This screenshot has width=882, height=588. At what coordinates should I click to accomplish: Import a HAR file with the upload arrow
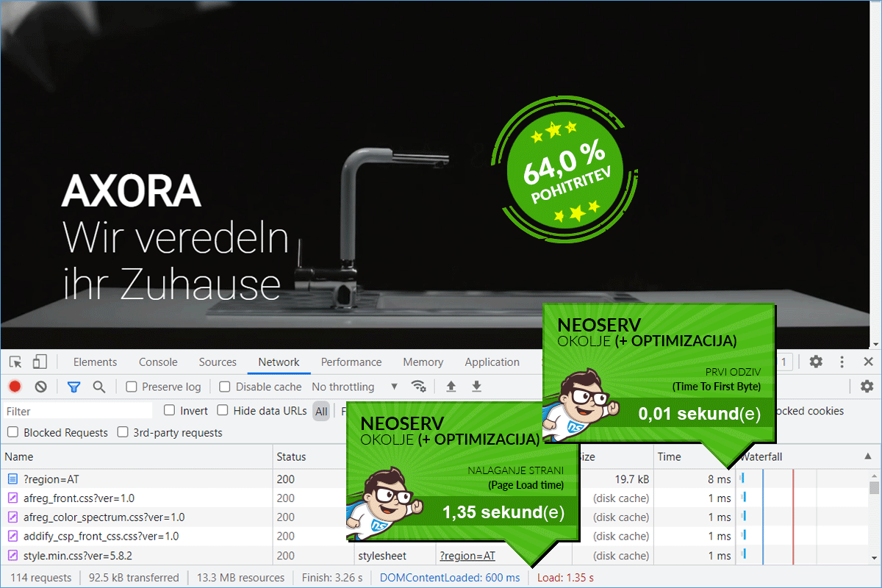point(451,387)
